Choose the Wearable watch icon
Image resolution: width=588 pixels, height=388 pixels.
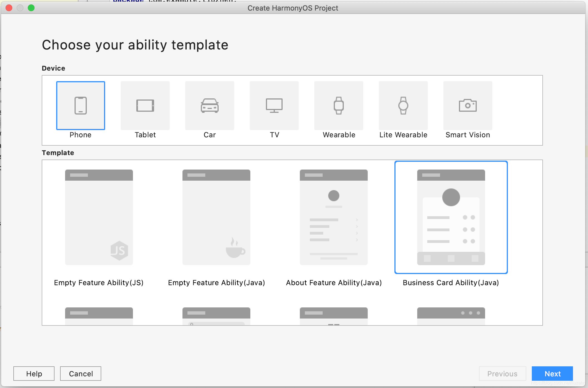pyautogui.click(x=339, y=106)
